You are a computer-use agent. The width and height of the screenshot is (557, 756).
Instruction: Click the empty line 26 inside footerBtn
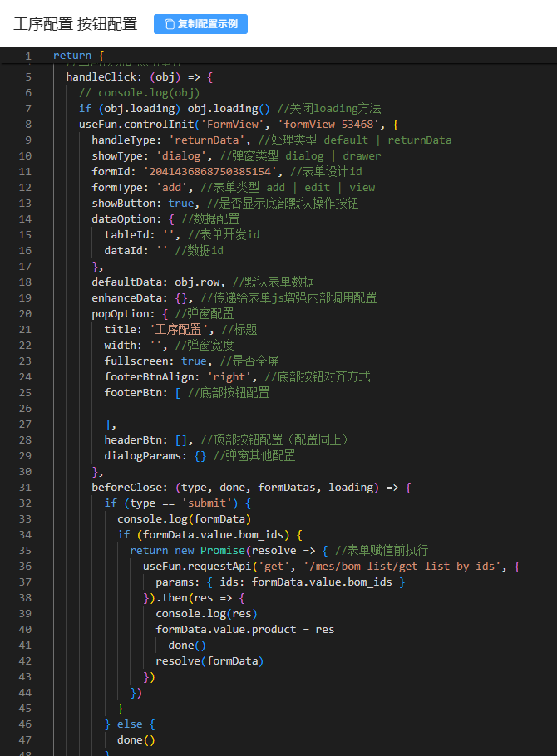point(249,409)
